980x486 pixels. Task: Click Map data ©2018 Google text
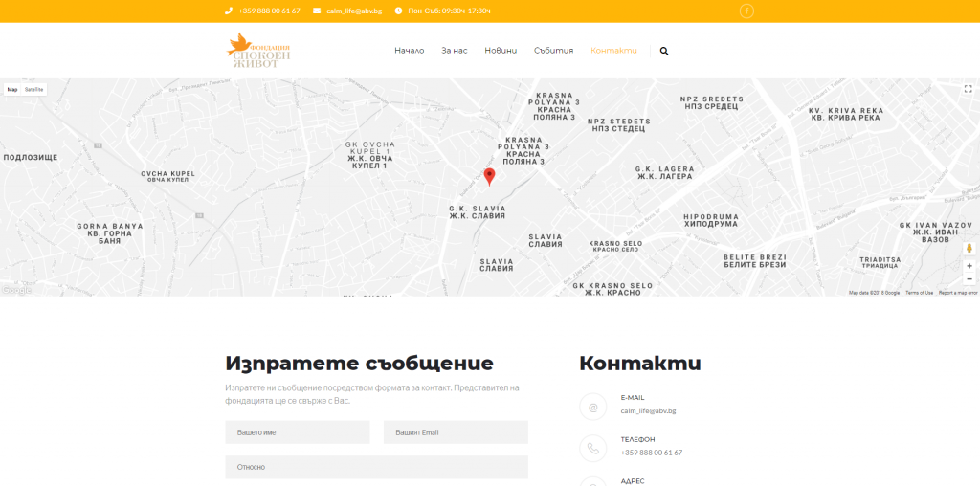click(875, 293)
